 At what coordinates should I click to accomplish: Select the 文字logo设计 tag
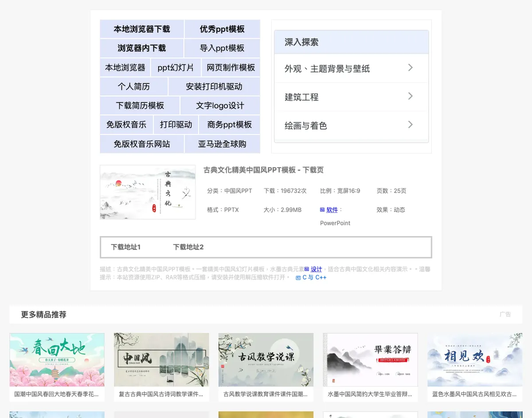pos(220,106)
